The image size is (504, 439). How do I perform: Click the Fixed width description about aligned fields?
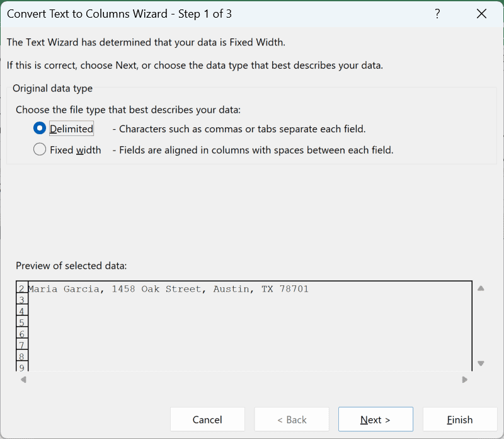point(253,150)
